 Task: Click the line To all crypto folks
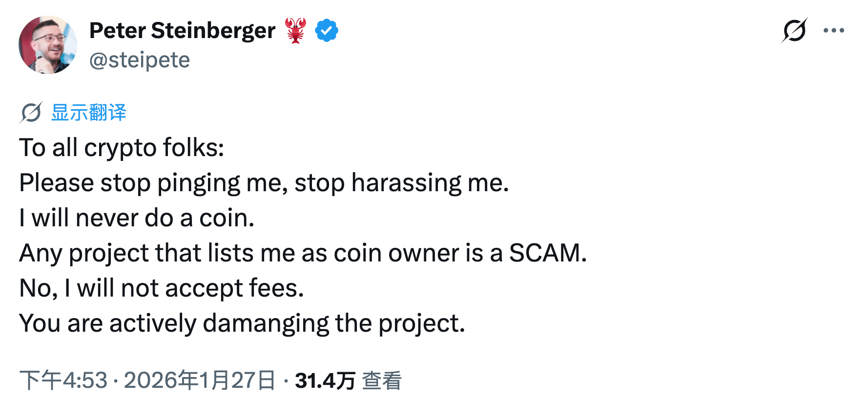click(121, 147)
